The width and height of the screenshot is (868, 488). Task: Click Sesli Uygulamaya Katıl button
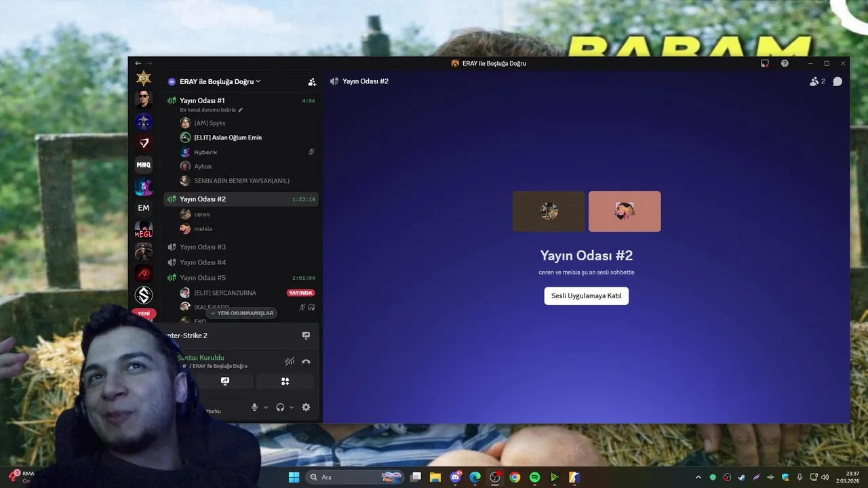(x=587, y=296)
